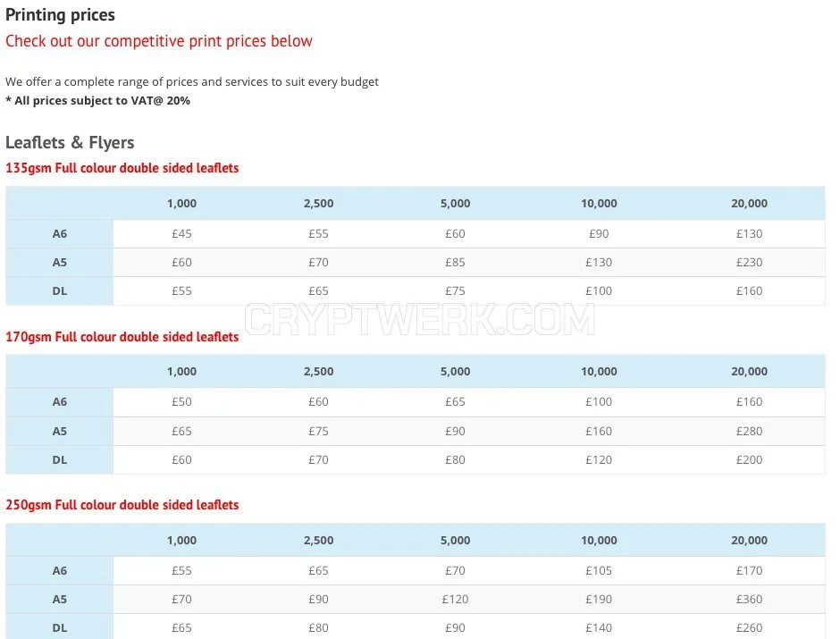Click the Printing prices heading
This screenshot has width=840, height=639.
click(60, 15)
